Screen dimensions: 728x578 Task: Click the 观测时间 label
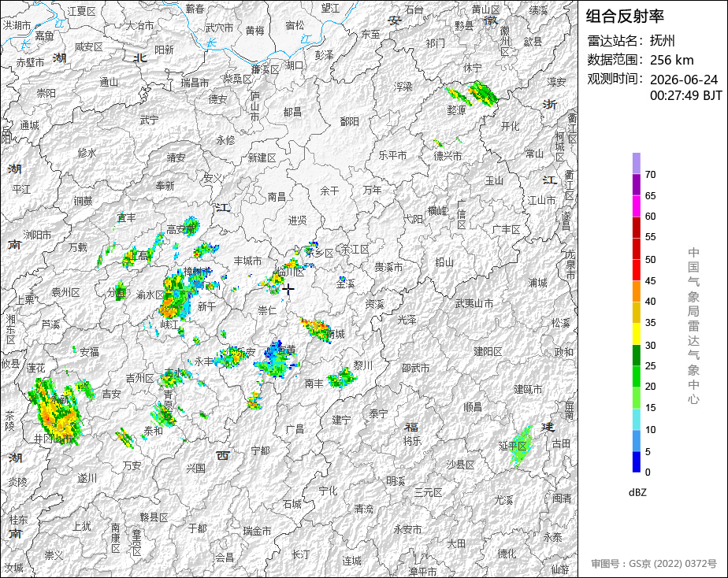point(615,79)
